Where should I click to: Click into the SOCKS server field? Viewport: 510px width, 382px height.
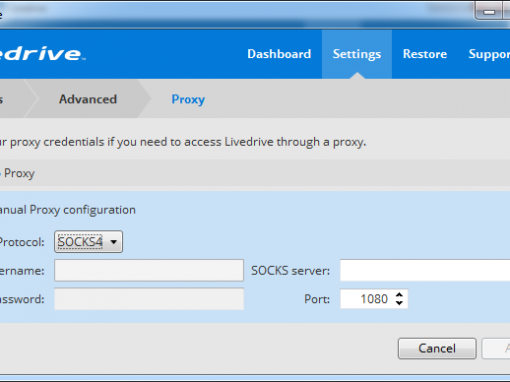[425, 270]
